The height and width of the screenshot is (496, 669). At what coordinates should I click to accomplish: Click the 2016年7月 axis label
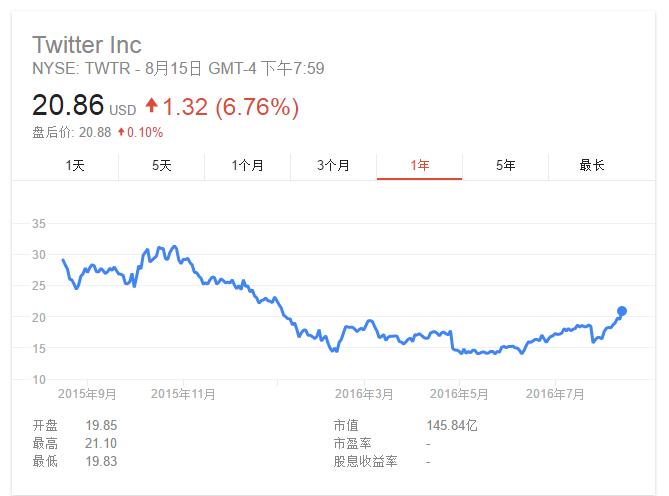click(555, 394)
